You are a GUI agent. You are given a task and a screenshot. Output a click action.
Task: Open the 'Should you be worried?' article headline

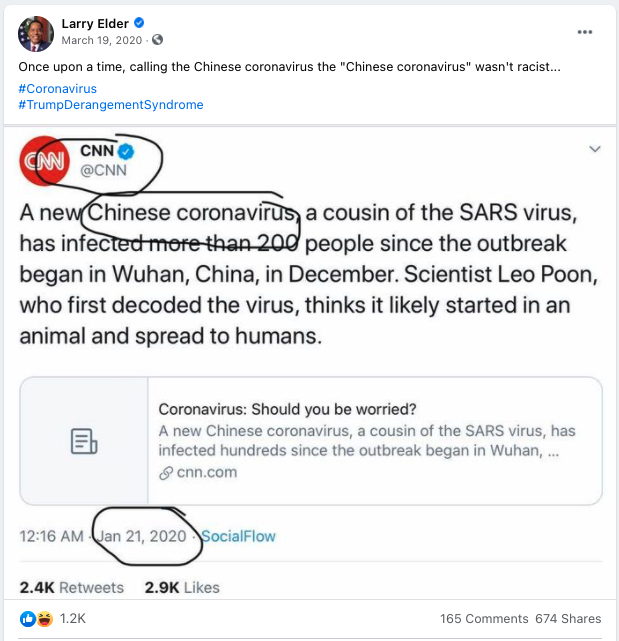pos(288,409)
